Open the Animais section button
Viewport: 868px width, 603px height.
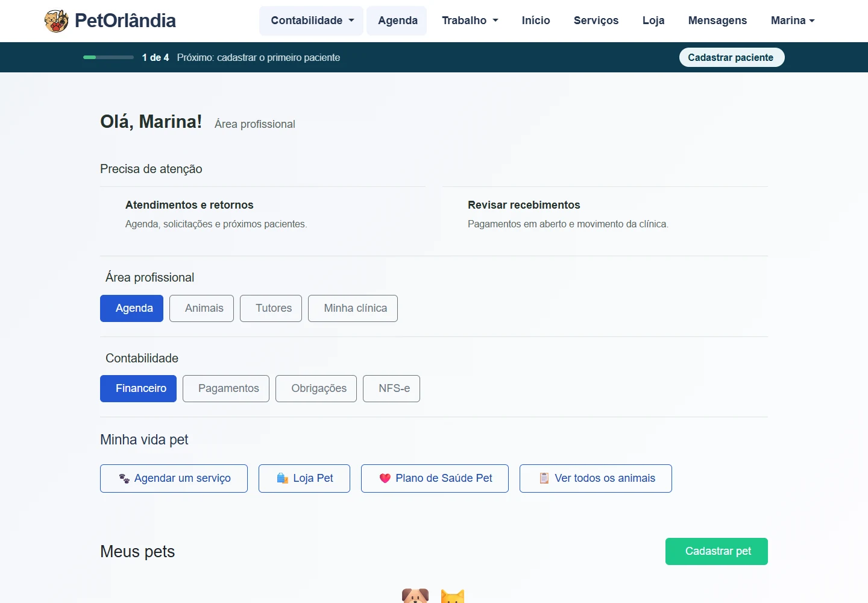[201, 308]
